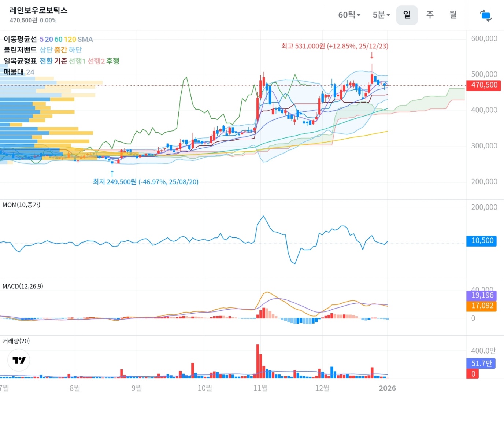Click the MACD(12,26,9) indicator title
Viewport: 504px width, 421px height.
[x=23, y=286]
